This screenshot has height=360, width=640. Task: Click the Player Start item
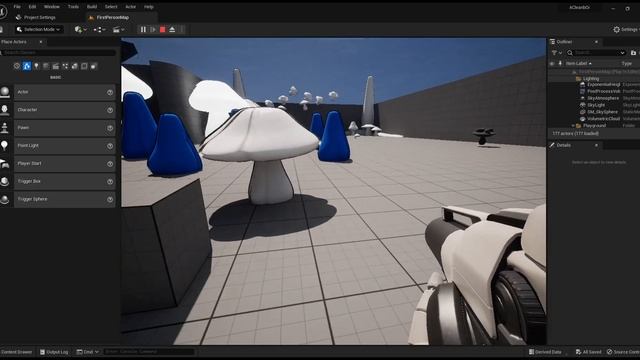coord(65,164)
